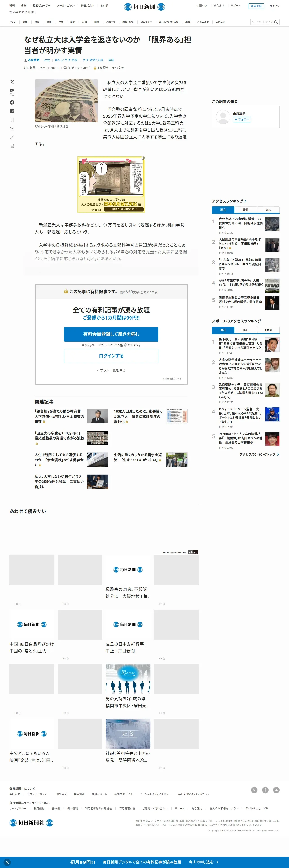Select 1カ月 tab in スポニチ ranking
This screenshot has width=289, height=868.
(268, 330)
